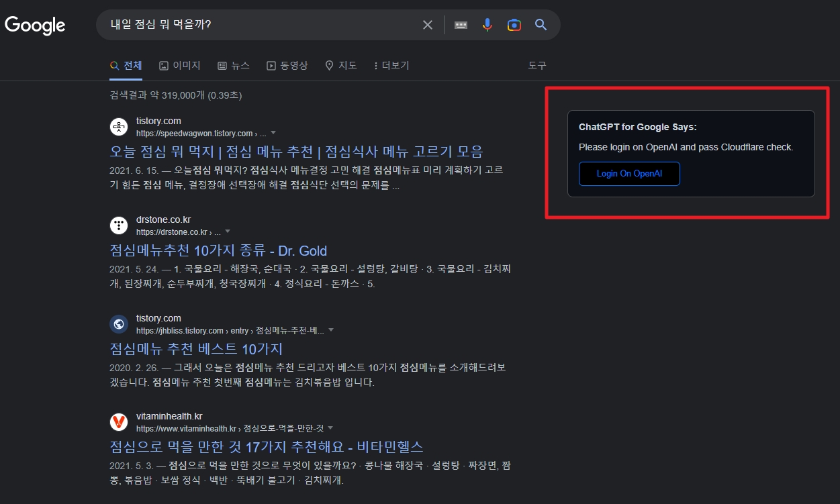Screen dimensions: 840x504
Task: Search by image using camera lens icon
Action: coord(514,25)
